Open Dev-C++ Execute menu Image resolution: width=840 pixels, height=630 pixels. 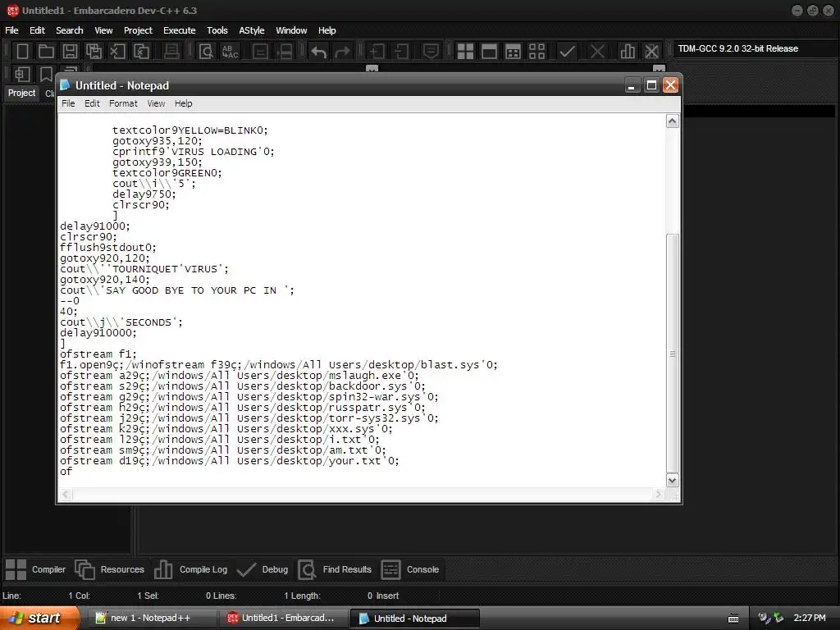pos(180,30)
